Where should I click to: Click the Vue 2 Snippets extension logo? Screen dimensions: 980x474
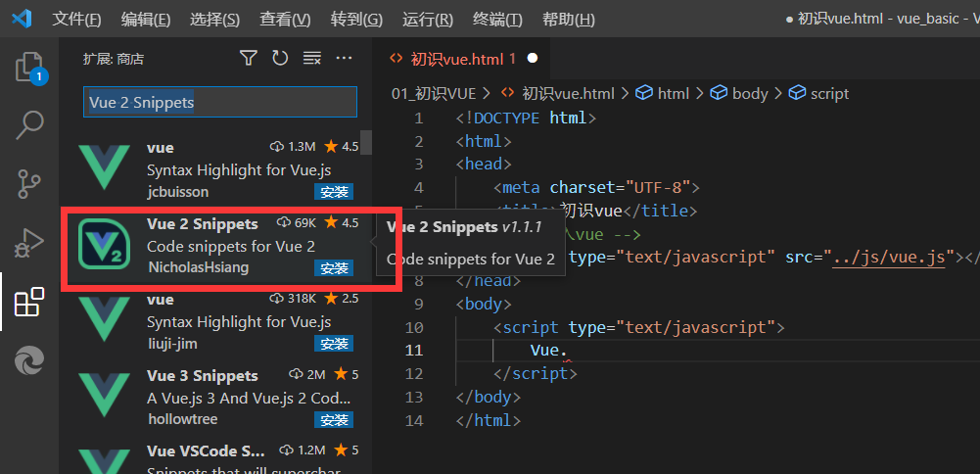pos(104,243)
